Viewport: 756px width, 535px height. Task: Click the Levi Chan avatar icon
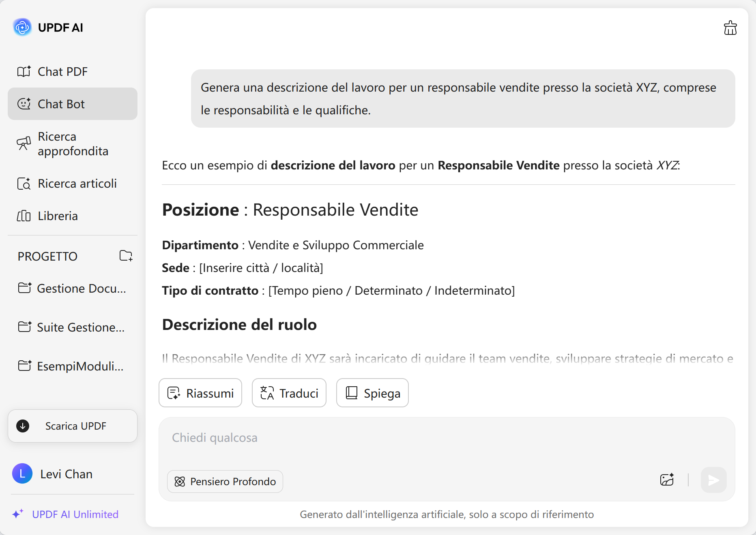[22, 474]
